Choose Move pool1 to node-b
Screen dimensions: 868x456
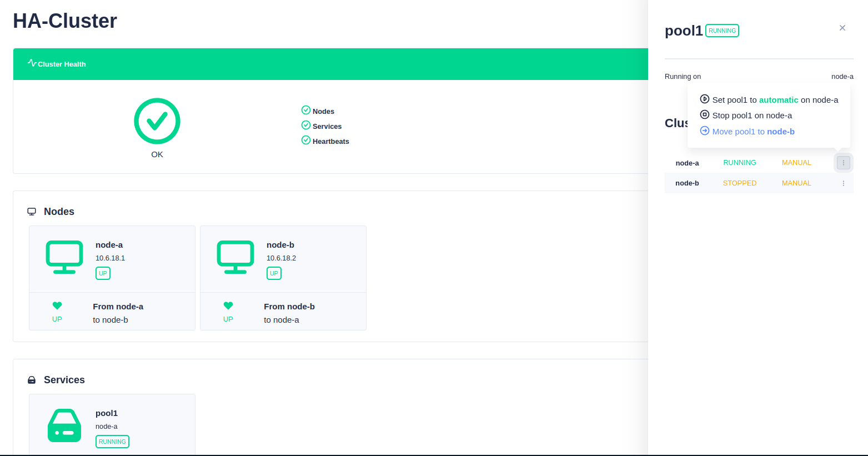[752, 132]
